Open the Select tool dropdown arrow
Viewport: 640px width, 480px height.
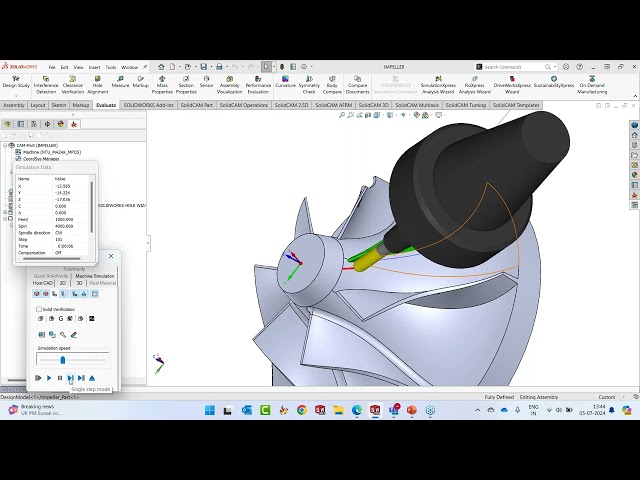click(274, 67)
